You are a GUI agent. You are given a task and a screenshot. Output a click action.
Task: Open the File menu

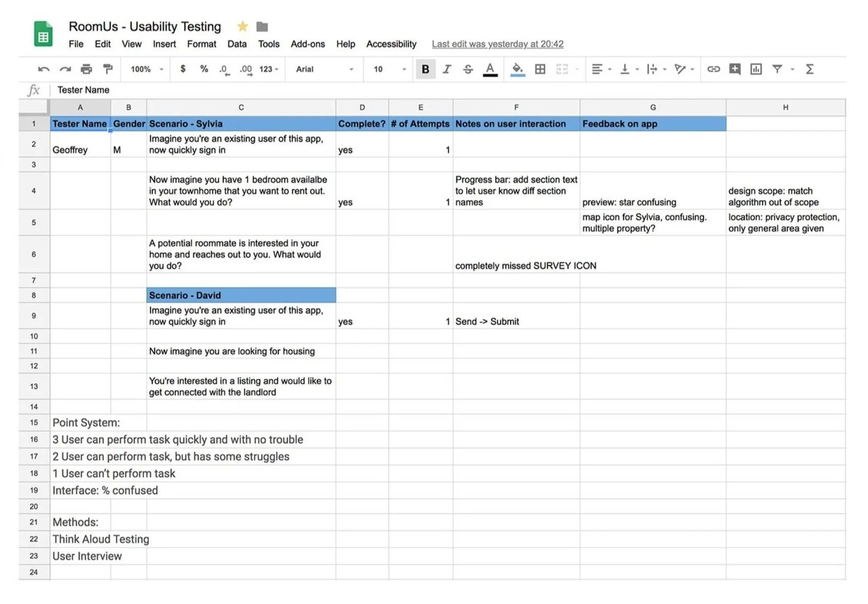click(x=76, y=44)
